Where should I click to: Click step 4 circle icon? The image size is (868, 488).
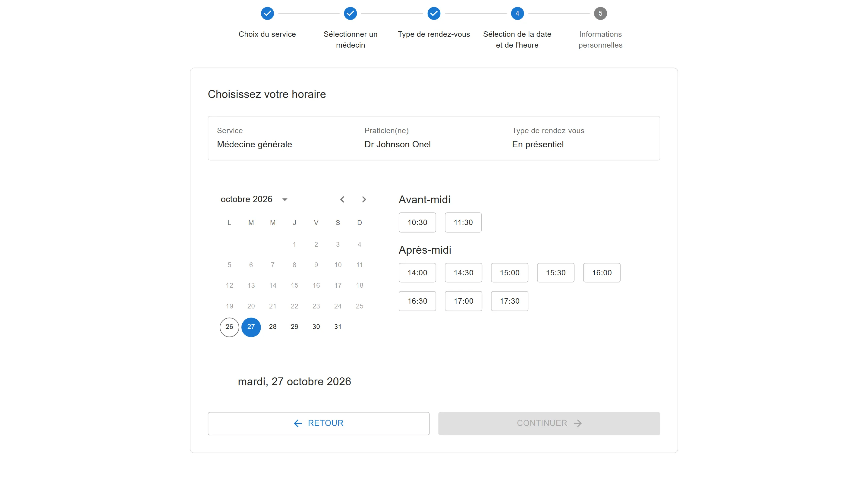pyautogui.click(x=517, y=14)
